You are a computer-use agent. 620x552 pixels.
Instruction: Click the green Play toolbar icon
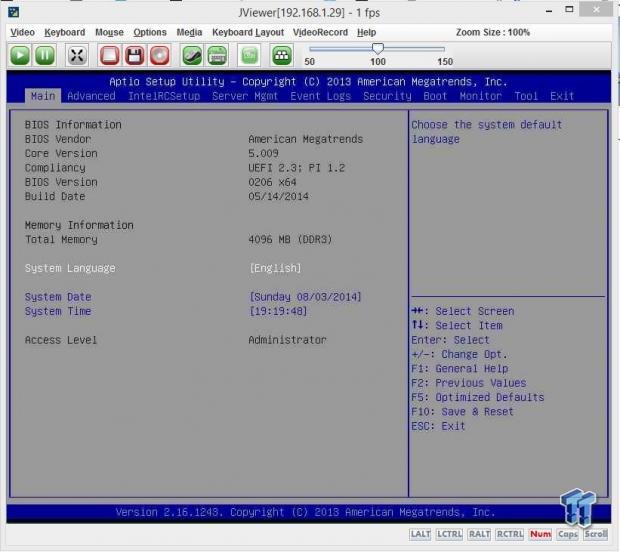click(20, 55)
